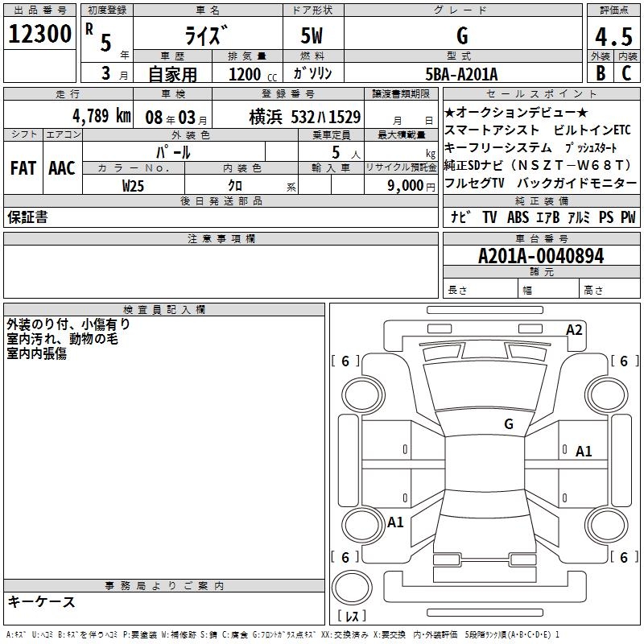Click the キーフリーシステム sales point

coord(497,147)
